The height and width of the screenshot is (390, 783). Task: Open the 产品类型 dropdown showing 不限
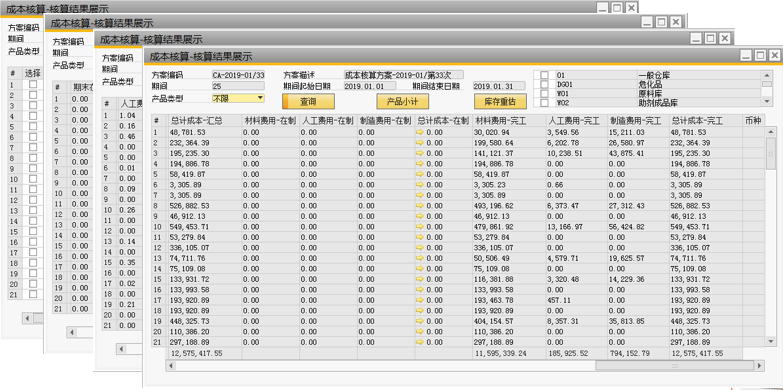(238, 98)
